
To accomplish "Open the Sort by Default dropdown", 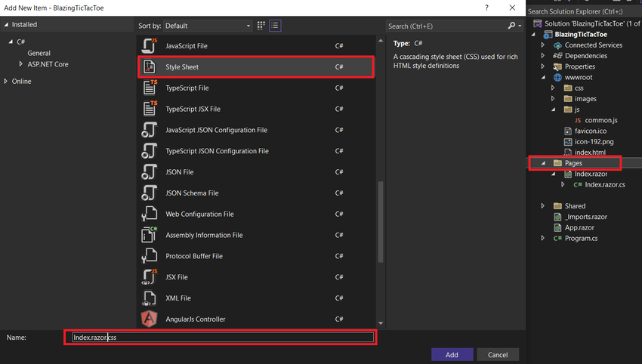I will coord(208,26).
